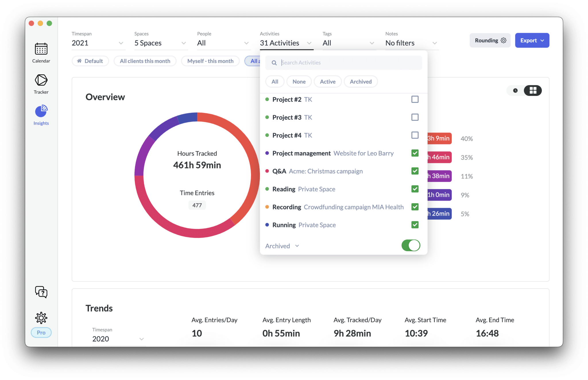588x380 pixels.
Task: Select the Insights pie chart icon
Action: (x=41, y=111)
